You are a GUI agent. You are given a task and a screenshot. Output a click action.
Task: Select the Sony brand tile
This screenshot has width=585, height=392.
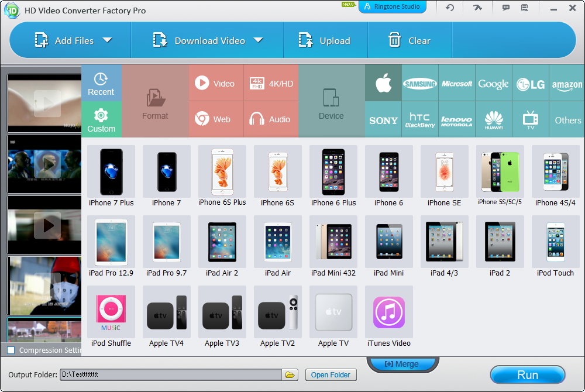(x=383, y=119)
